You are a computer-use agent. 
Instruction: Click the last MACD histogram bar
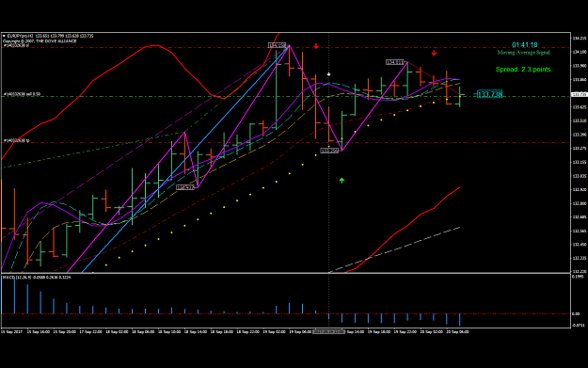pyautogui.click(x=460, y=320)
